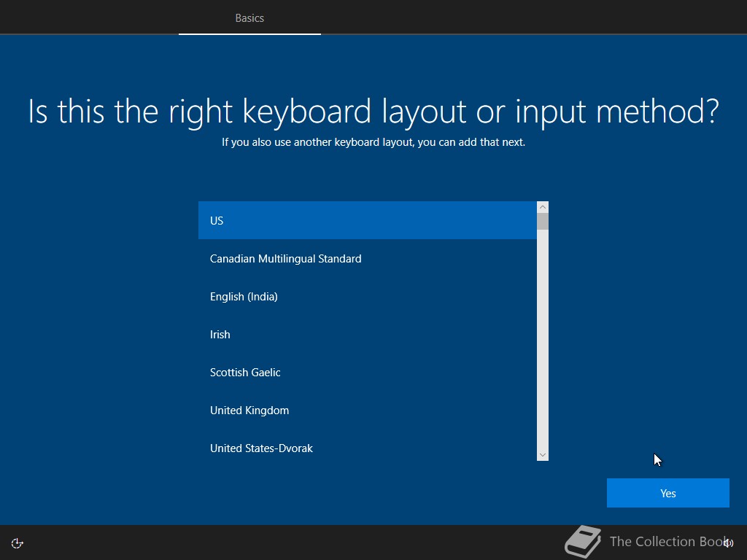Viewport: 747px width, 560px height.
Task: Select the US keyboard layout
Action: [368, 220]
